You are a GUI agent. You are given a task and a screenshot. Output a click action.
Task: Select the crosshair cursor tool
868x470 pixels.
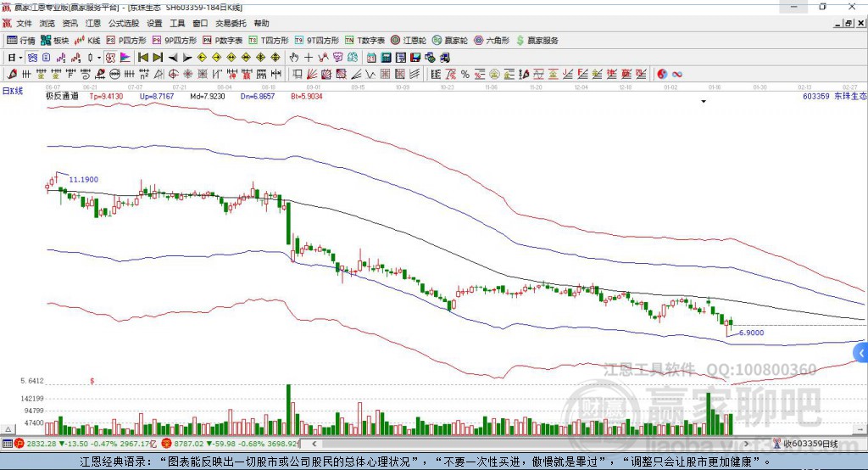[309, 58]
